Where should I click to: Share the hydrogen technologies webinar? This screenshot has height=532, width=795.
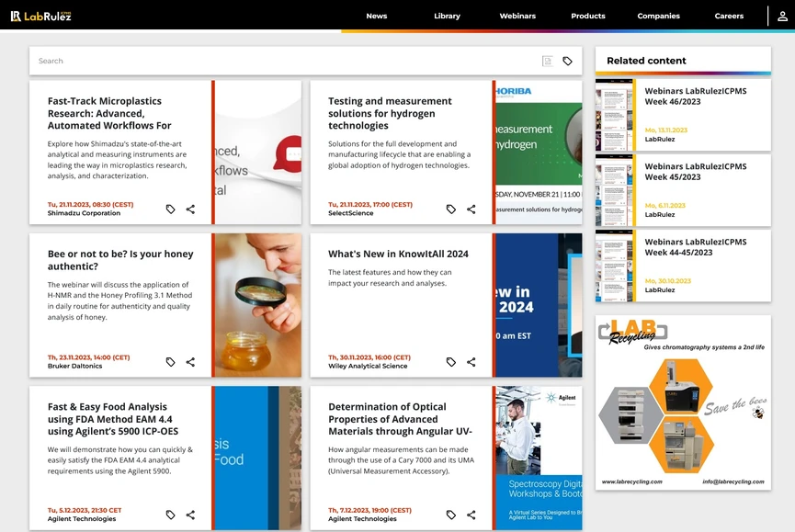[471, 209]
